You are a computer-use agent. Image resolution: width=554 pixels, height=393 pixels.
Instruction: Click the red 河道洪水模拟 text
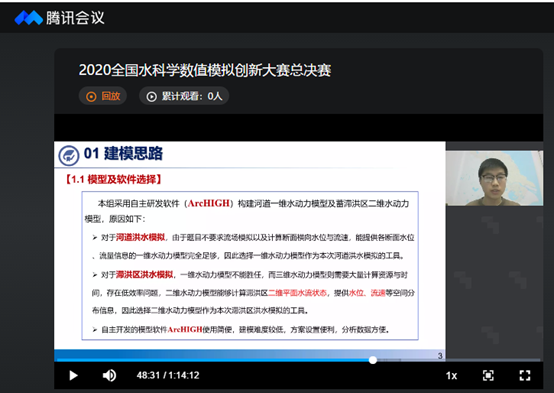point(140,237)
